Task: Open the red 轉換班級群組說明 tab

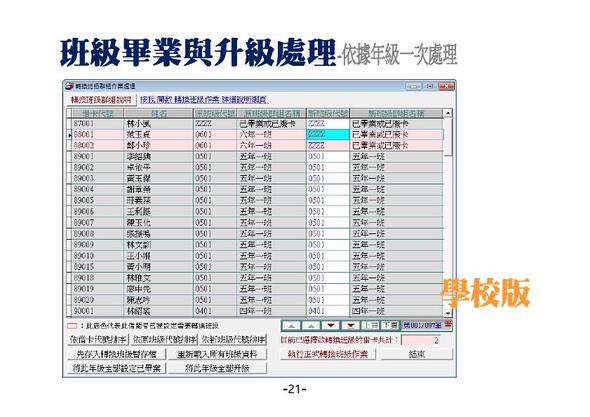Action: [x=101, y=100]
